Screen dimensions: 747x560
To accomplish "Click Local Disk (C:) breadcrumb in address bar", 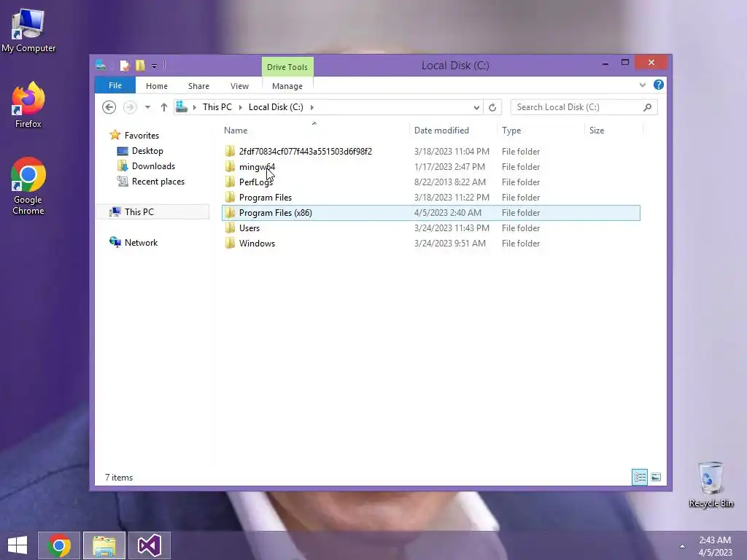I will coord(276,107).
